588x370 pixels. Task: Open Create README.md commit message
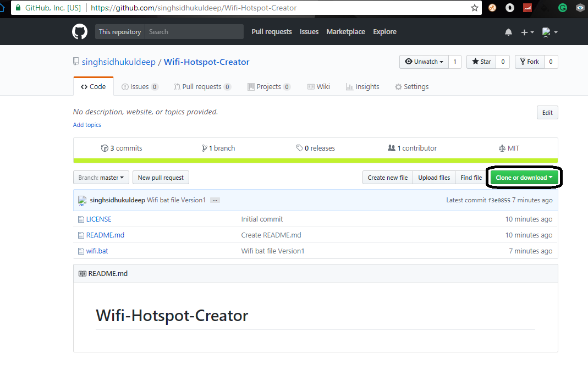click(x=271, y=235)
